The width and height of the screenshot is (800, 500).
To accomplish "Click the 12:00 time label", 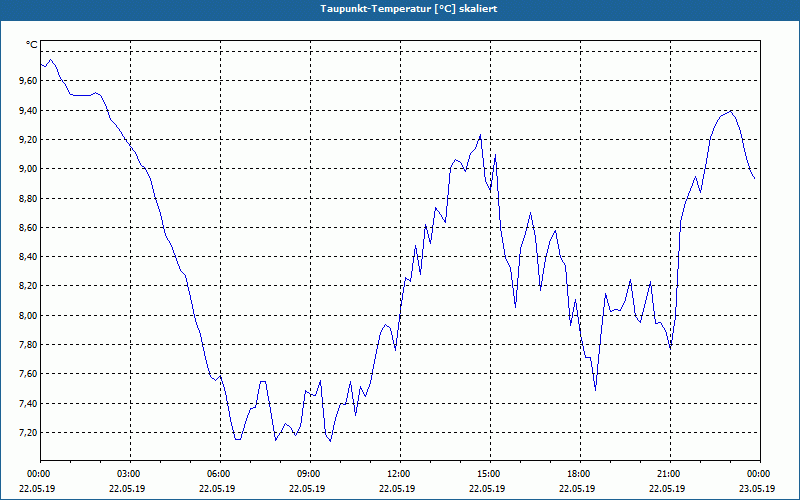I will tap(401, 474).
